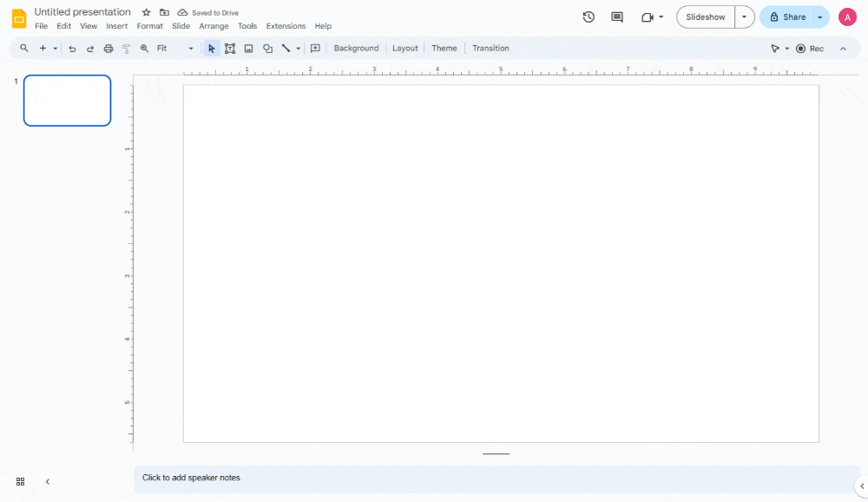Image resolution: width=868 pixels, height=502 pixels.
Task: Click Share to invite collaborators
Action: 788,16
